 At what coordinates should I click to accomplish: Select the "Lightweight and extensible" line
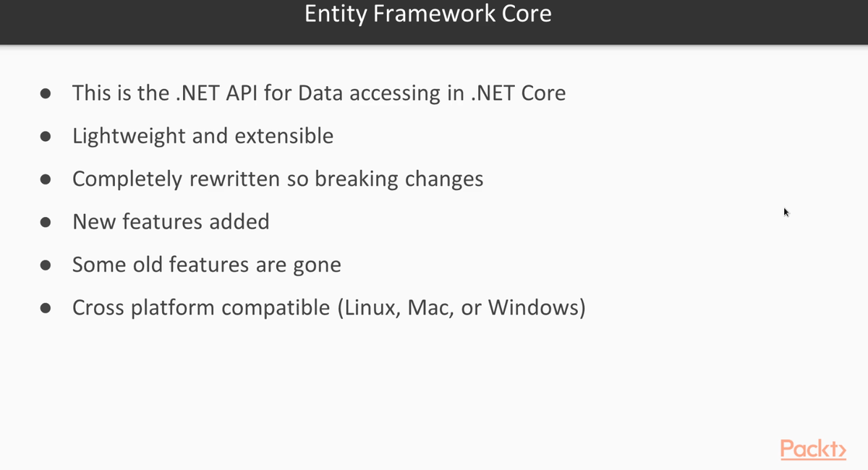203,136
